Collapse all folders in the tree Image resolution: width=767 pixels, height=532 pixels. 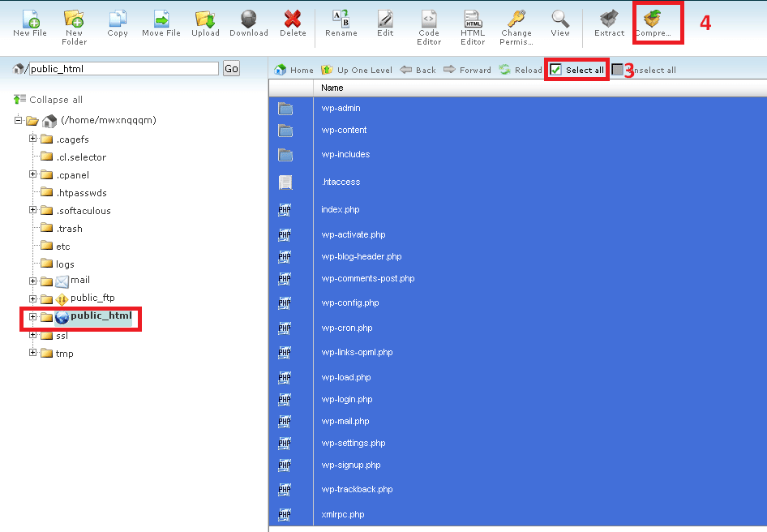[x=49, y=100]
